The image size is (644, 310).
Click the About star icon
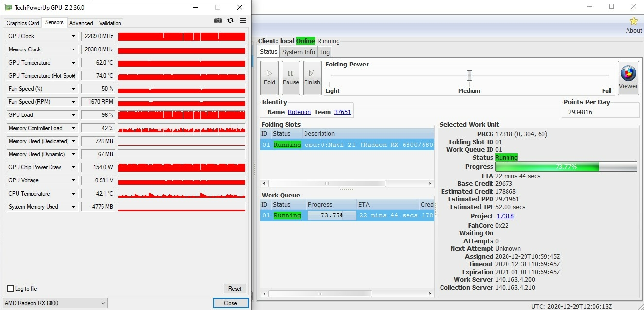tap(634, 21)
